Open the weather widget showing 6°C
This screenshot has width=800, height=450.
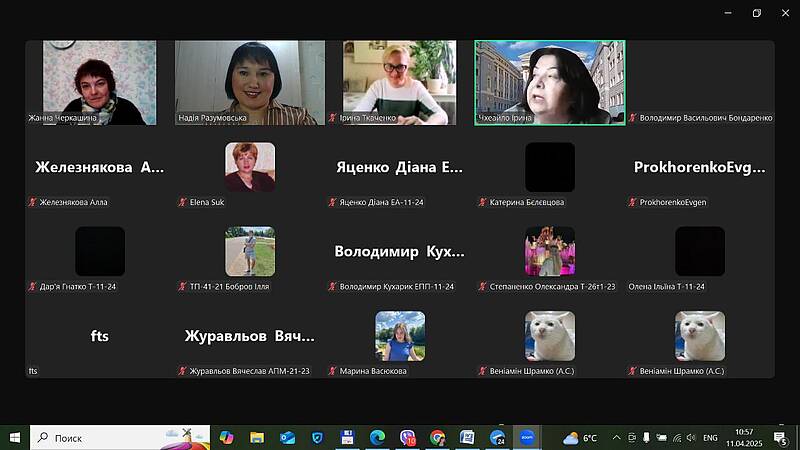[580, 437]
